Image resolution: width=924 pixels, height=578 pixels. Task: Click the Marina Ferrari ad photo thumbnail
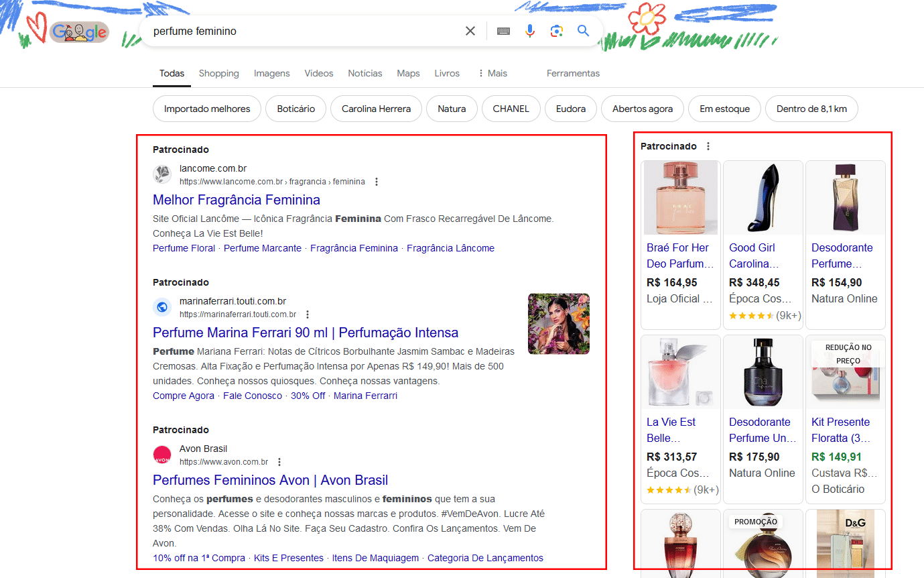pos(559,324)
